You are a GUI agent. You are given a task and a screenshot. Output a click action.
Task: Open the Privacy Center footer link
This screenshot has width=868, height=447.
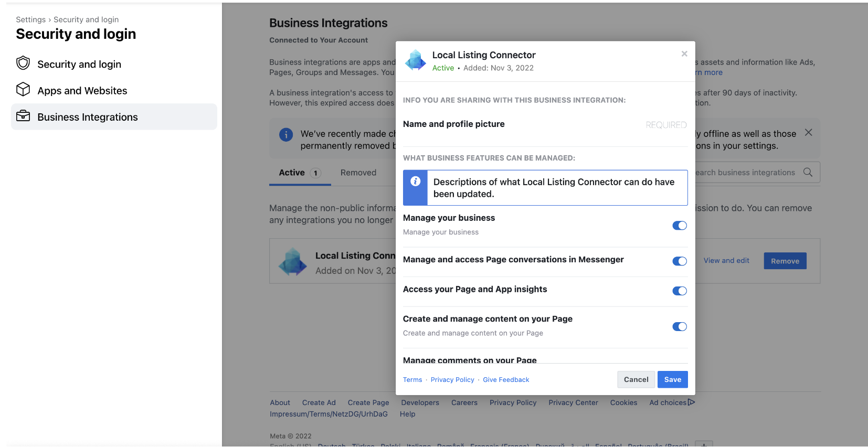pyautogui.click(x=574, y=403)
